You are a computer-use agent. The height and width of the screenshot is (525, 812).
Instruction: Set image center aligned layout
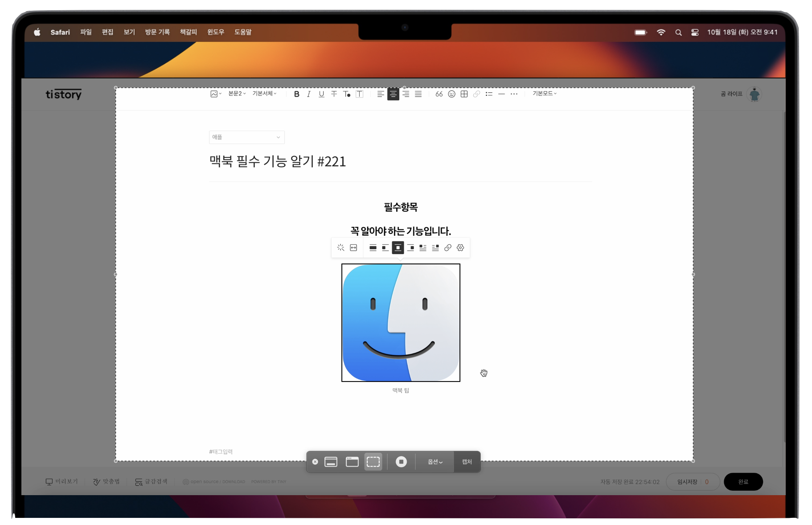(398, 248)
